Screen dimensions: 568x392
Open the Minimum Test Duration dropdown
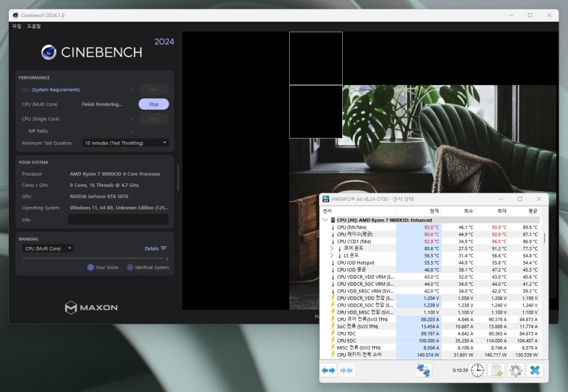126,143
